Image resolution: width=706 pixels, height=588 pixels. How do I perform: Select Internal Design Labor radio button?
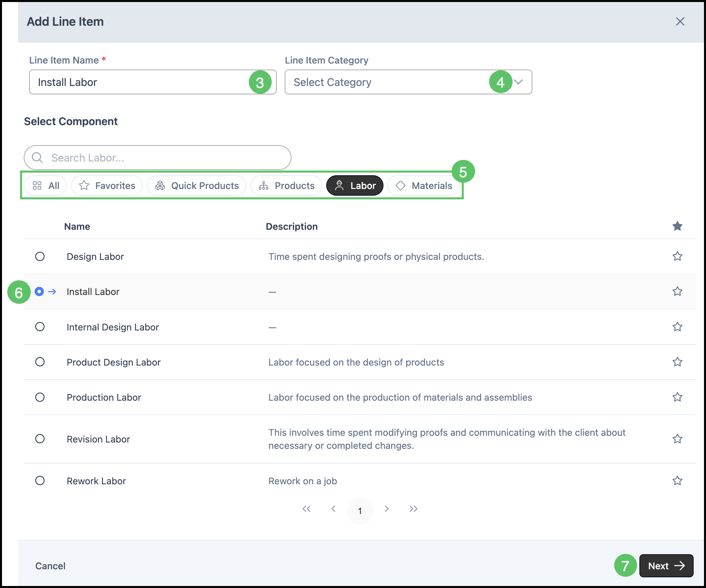[x=40, y=326]
